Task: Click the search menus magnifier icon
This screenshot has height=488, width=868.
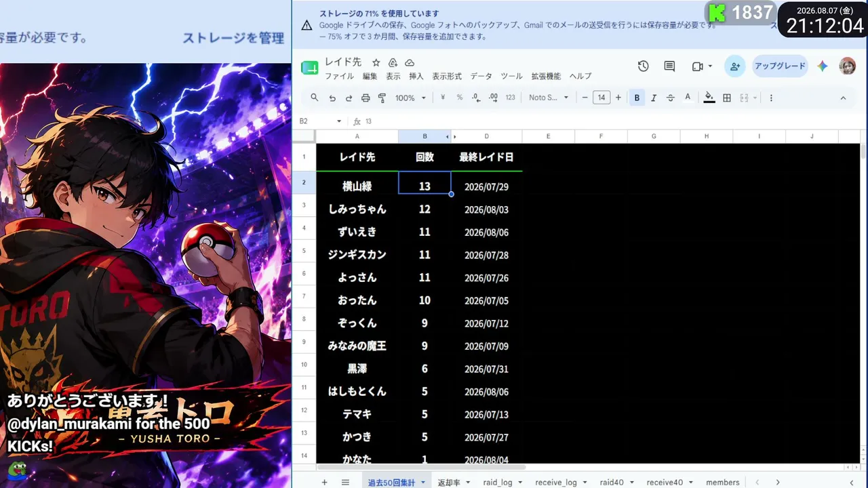Action: (x=315, y=98)
